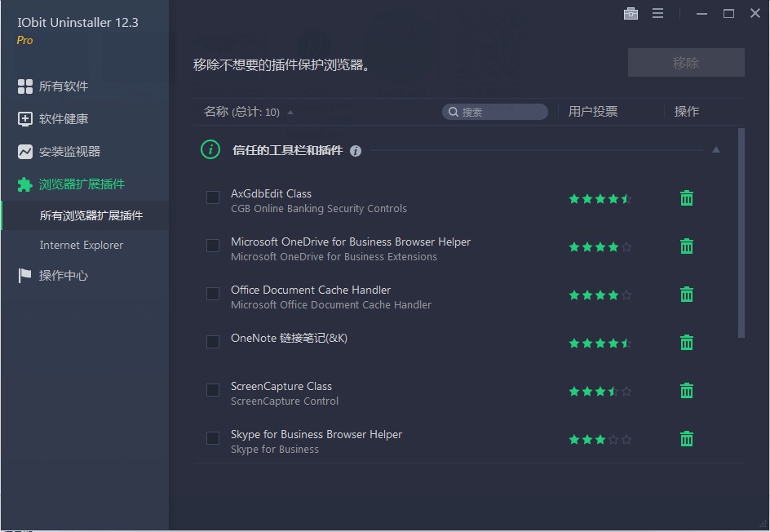
Task: Click the Pro edition label
Action: [24, 40]
